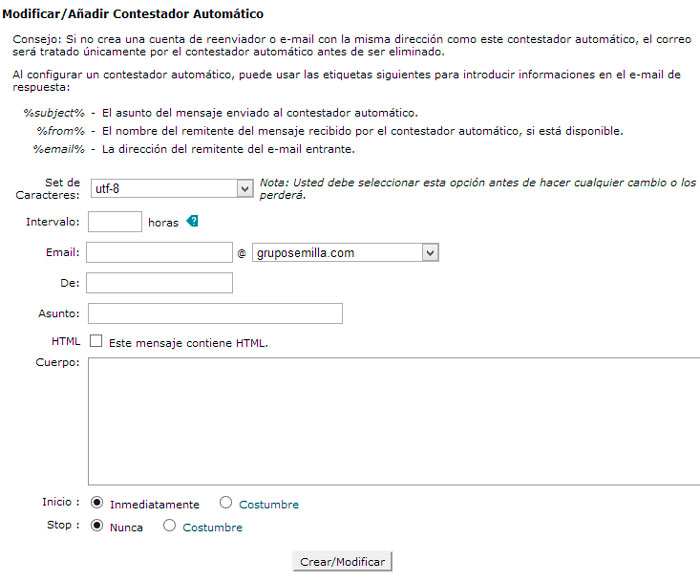This screenshot has height=582, width=700.
Task: Click the %subject% tag text
Action: tap(54, 113)
